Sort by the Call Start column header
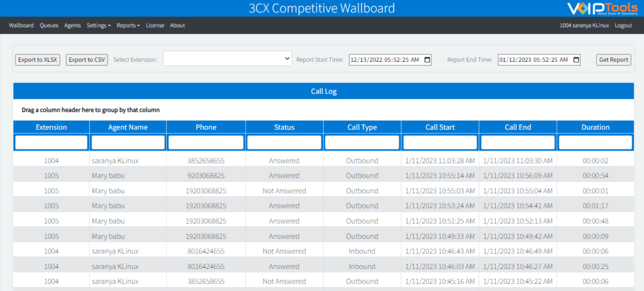644x291 pixels. [440, 127]
